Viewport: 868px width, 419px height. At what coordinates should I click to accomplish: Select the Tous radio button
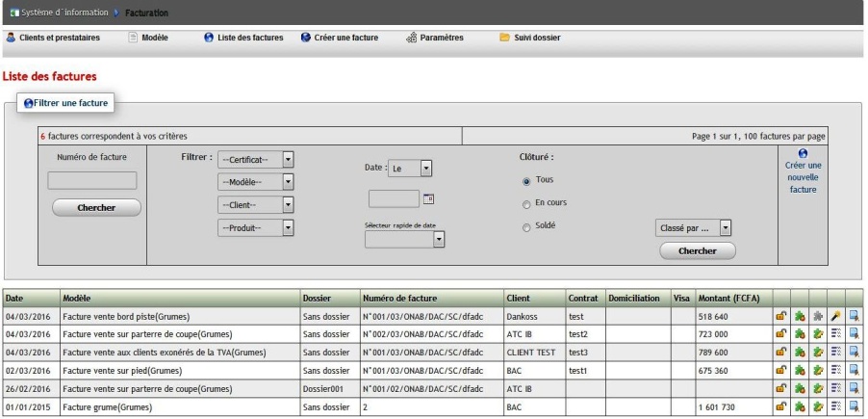(x=526, y=181)
